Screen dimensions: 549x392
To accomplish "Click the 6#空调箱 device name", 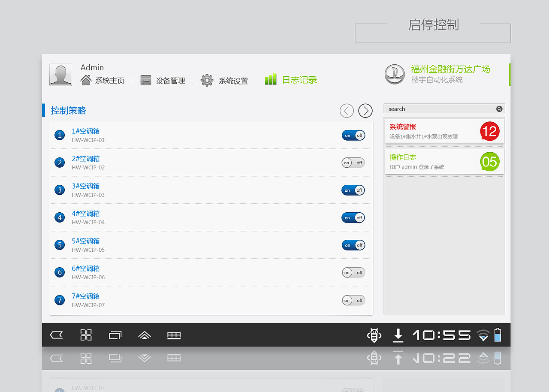I will tap(86, 268).
